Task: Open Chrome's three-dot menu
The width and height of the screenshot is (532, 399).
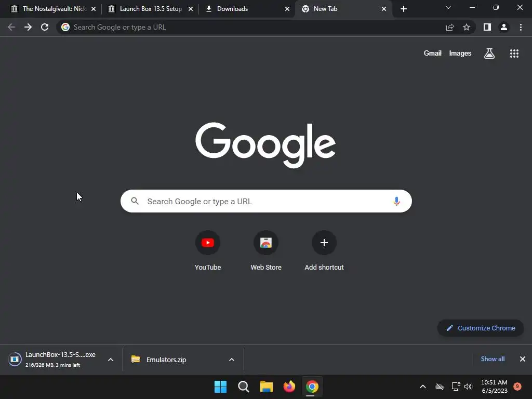Action: point(521,27)
